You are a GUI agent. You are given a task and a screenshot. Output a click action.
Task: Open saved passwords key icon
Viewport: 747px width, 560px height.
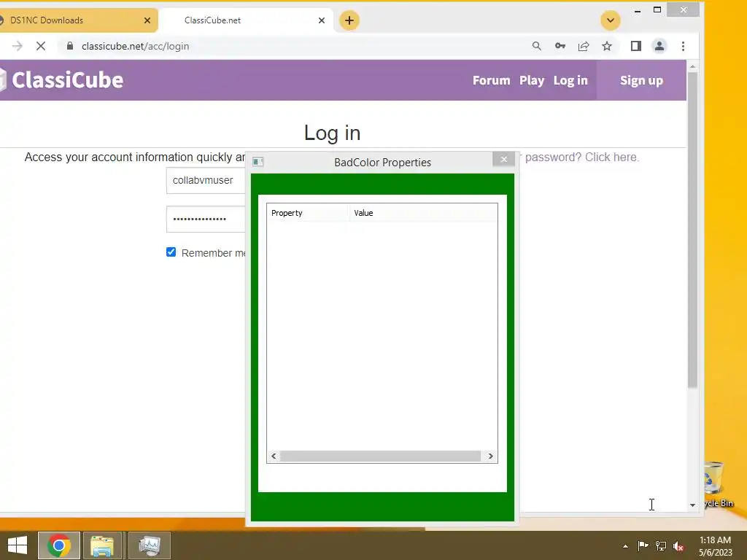[x=560, y=46]
